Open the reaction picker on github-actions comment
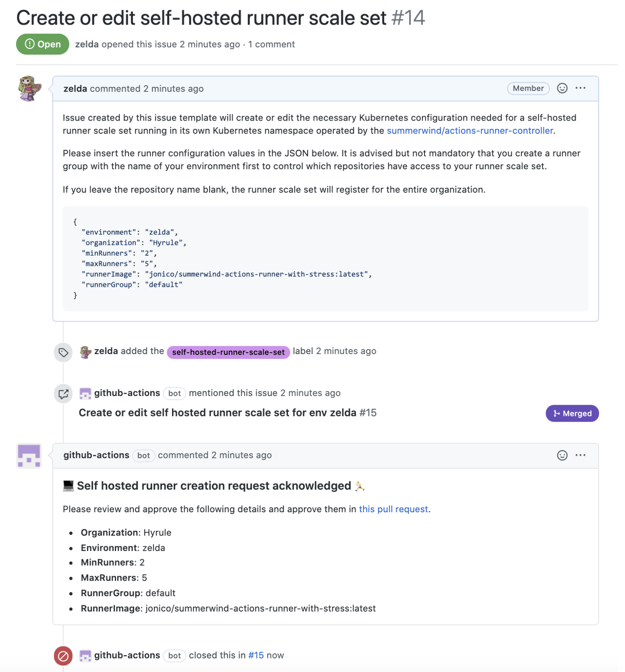 click(x=562, y=455)
